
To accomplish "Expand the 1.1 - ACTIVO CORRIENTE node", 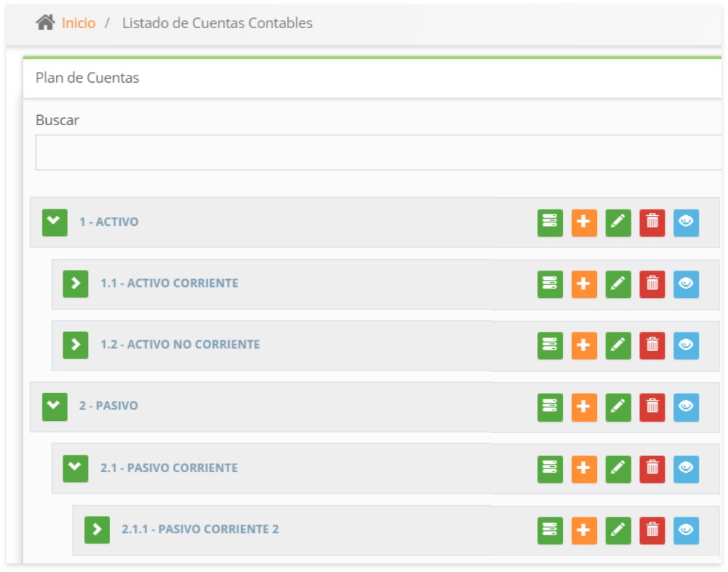I will point(76,283).
